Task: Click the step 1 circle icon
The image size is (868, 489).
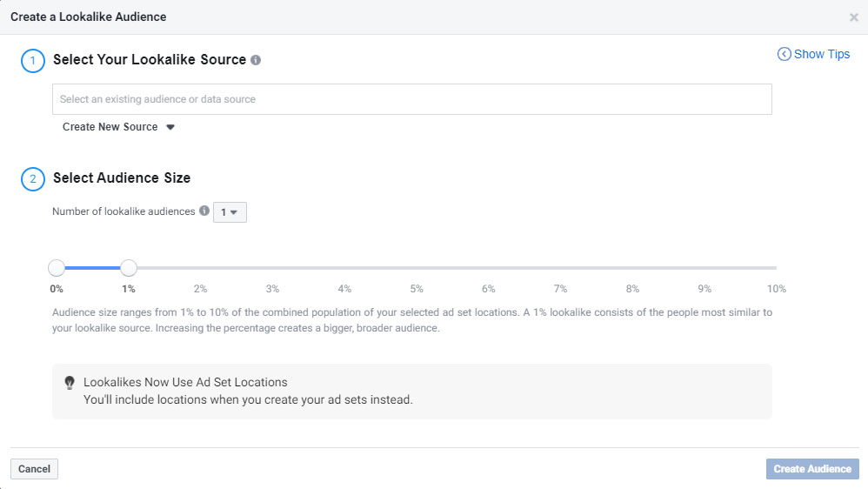Action: tap(33, 61)
